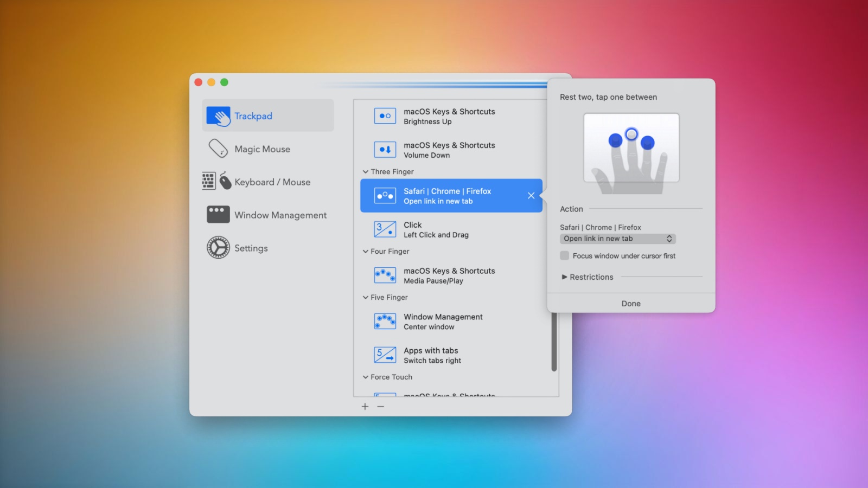Click the Center window gesture icon

click(x=385, y=322)
